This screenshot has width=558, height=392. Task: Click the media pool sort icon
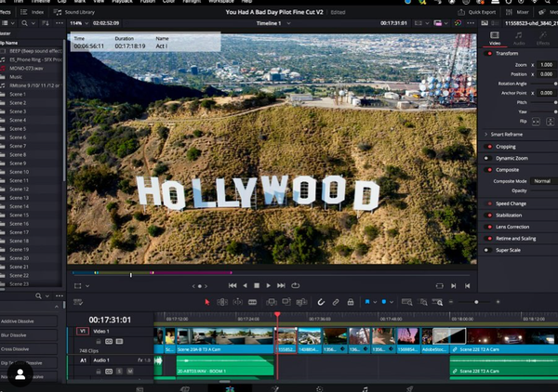pyautogui.click(x=46, y=23)
